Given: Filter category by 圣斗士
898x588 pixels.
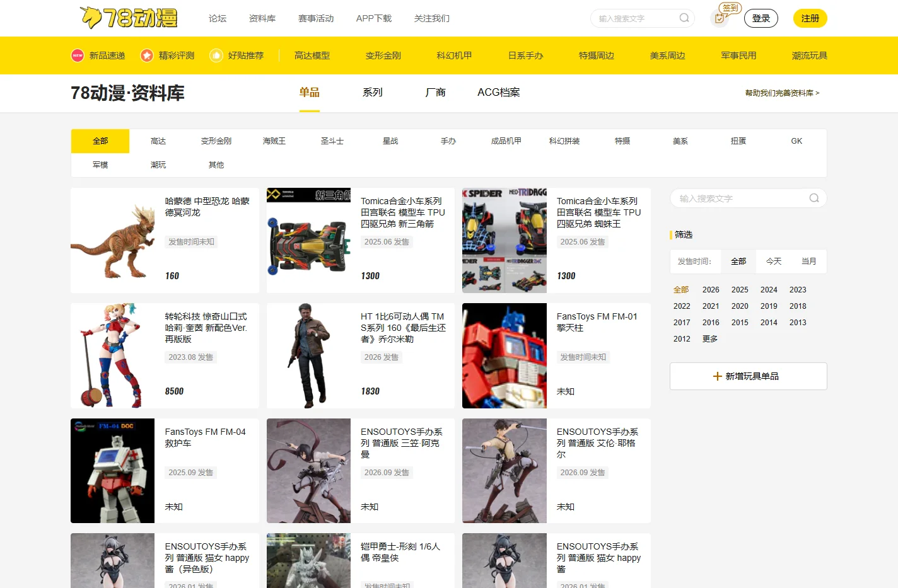Looking at the screenshot, I should point(332,141).
